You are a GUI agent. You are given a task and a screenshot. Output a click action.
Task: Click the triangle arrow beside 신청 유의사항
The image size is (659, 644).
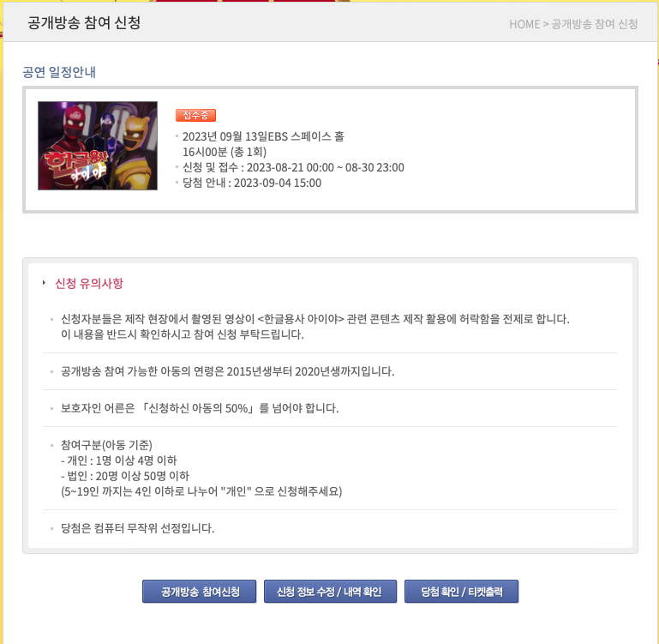(44, 283)
